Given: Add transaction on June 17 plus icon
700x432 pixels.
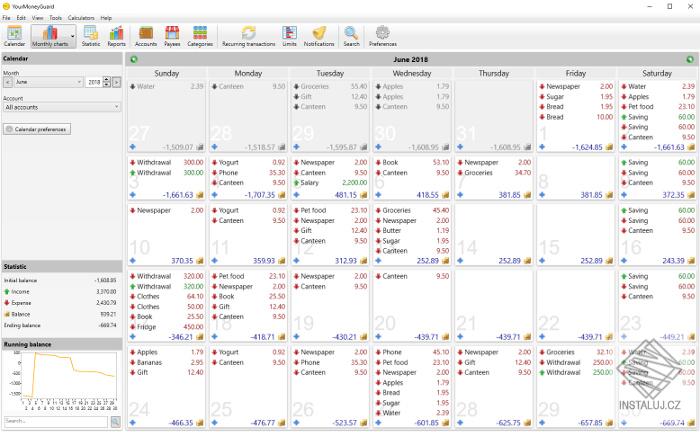Looking at the screenshot, I should [x=133, y=336].
